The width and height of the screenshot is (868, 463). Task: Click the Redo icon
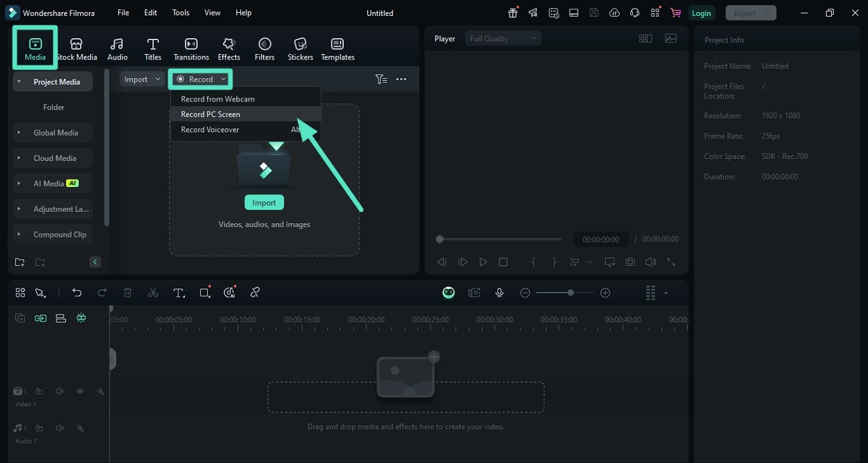coord(102,293)
